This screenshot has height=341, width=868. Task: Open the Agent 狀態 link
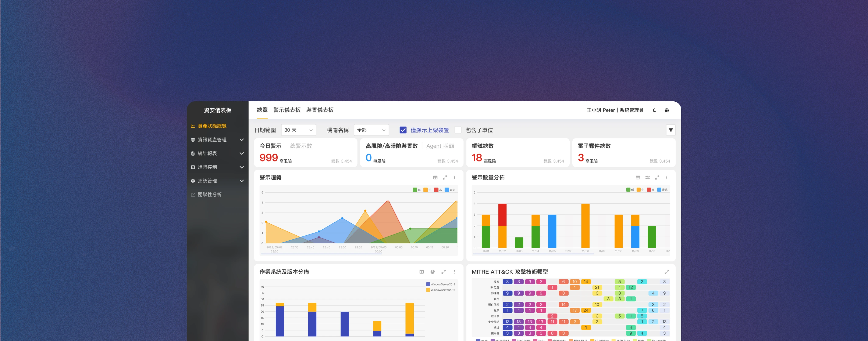pyautogui.click(x=440, y=146)
